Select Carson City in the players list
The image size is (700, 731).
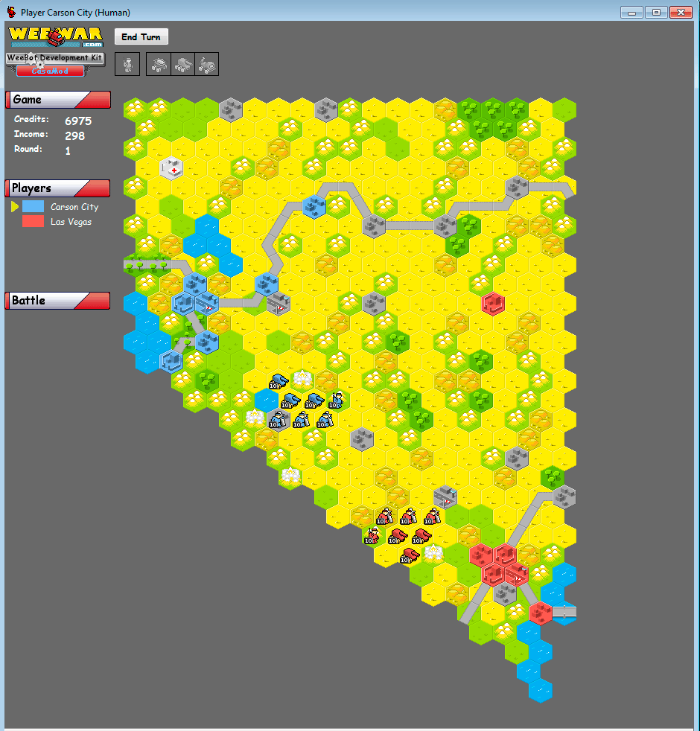pyautogui.click(x=74, y=207)
